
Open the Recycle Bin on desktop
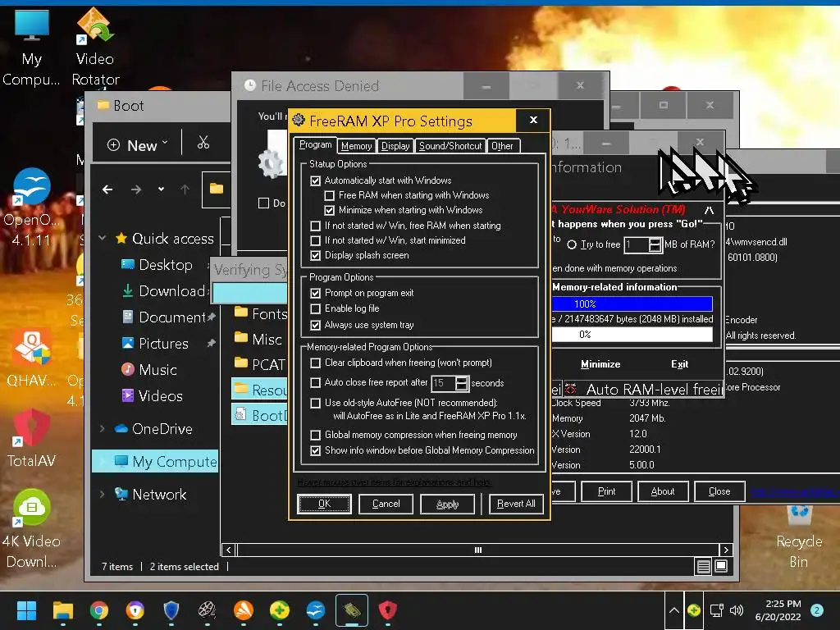pyautogui.click(x=798, y=536)
